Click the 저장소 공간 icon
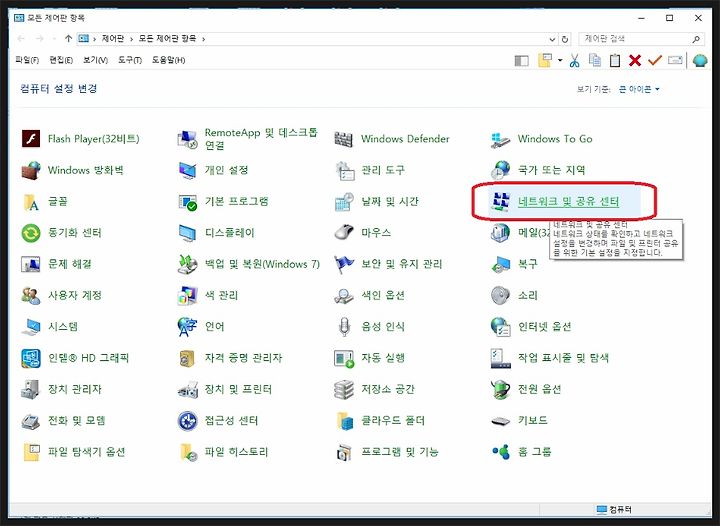720x526 pixels. [x=344, y=389]
